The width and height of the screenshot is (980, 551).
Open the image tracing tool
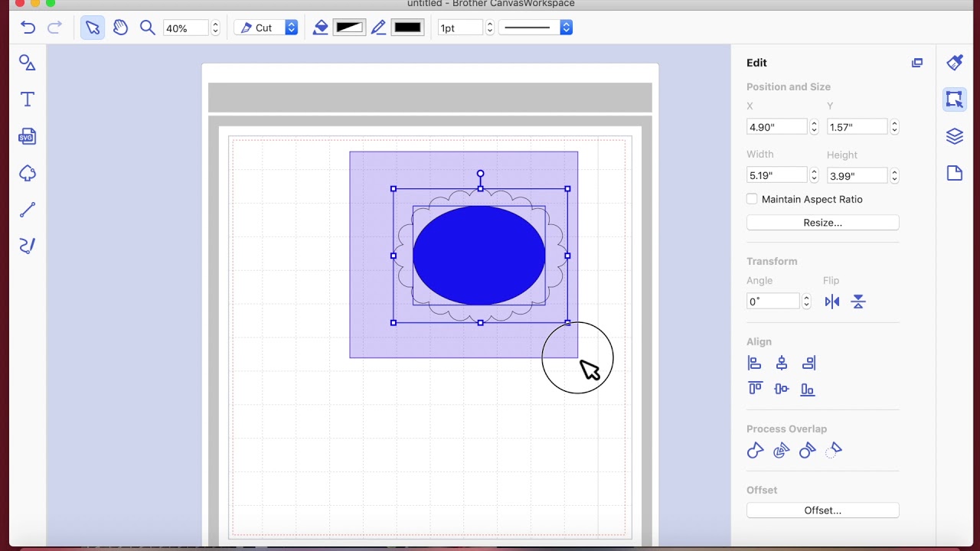point(28,173)
